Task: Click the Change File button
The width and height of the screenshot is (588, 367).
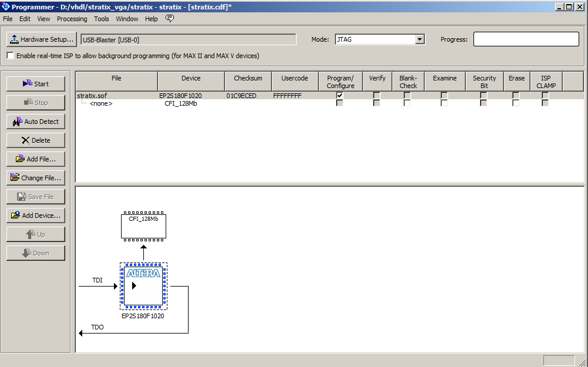Action: coord(36,178)
